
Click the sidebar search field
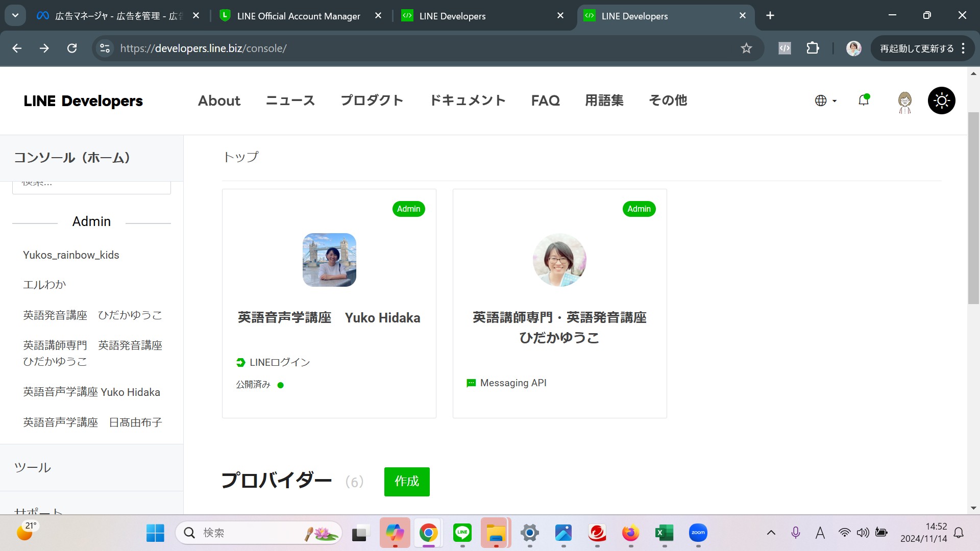pyautogui.click(x=91, y=187)
